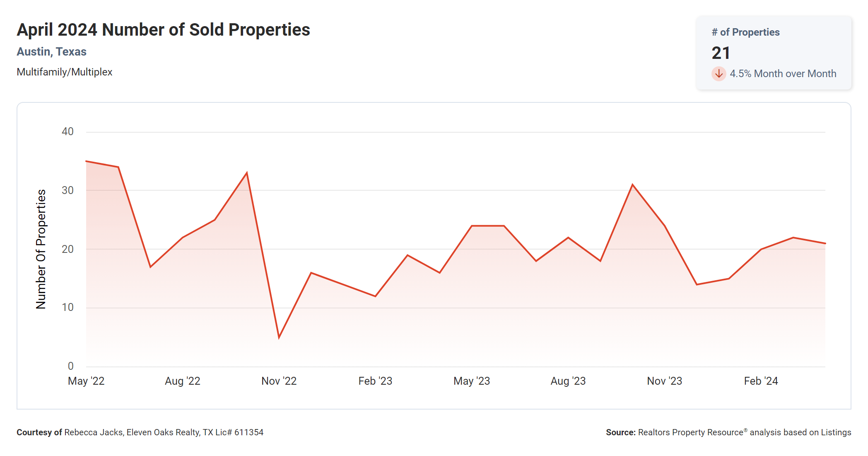Click the Multifamily/Multiplex property type label
This screenshot has height=456, width=868.
(x=64, y=72)
